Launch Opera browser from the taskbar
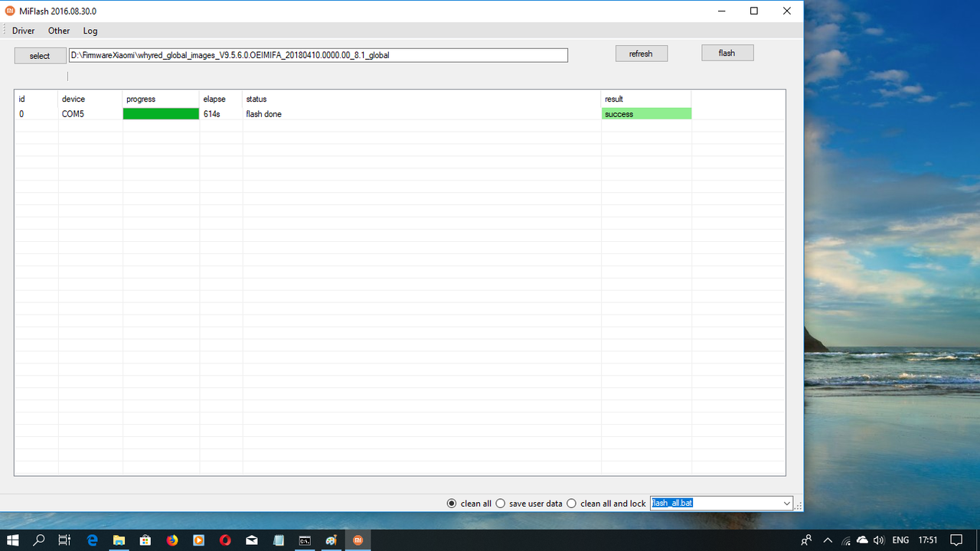The height and width of the screenshot is (551, 980). [x=225, y=540]
